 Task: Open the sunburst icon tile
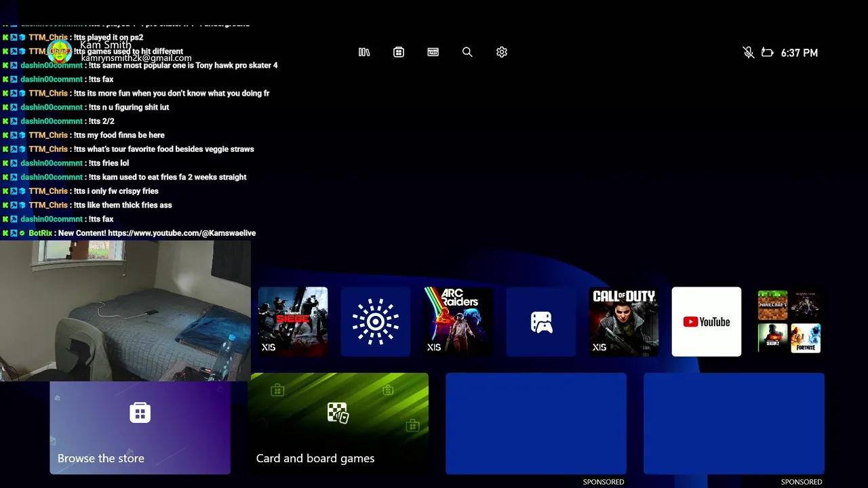[376, 321]
